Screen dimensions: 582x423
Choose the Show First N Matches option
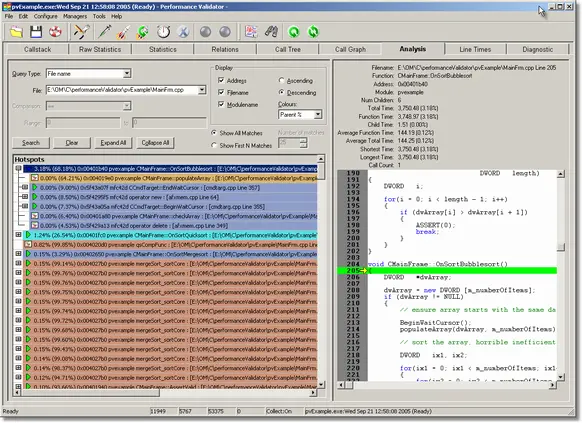[214, 145]
